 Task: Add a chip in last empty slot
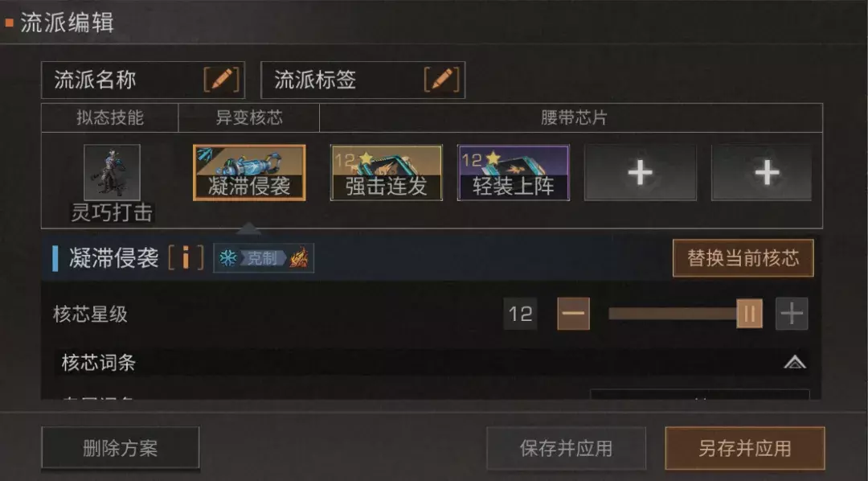click(762, 173)
